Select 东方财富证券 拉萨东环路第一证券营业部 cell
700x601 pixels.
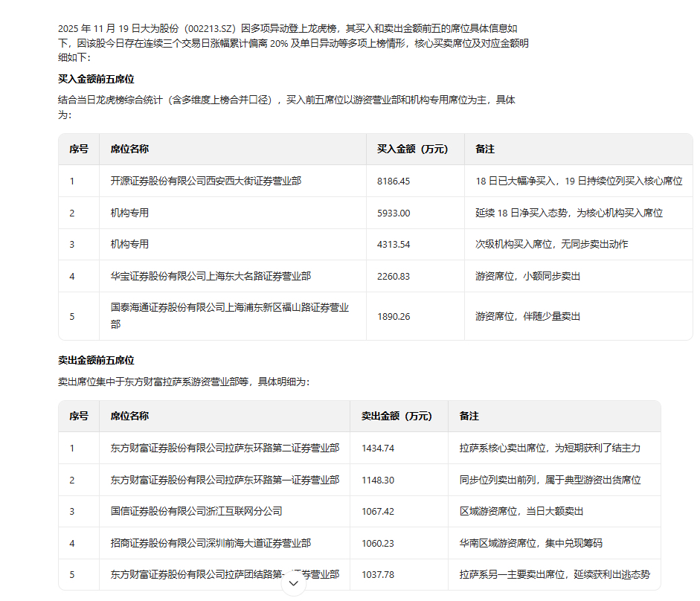pos(225,480)
